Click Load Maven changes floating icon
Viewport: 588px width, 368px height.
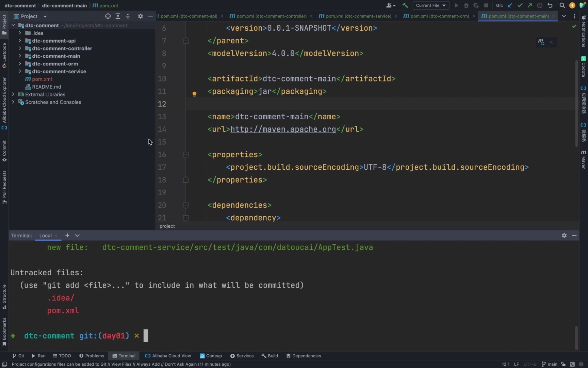(x=541, y=42)
